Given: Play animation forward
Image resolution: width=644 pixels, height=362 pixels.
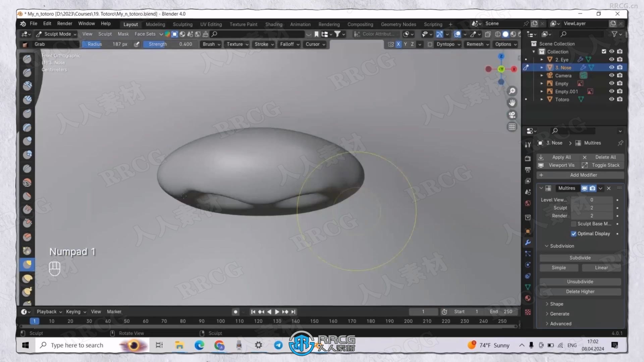Looking at the screenshot, I should (277, 312).
